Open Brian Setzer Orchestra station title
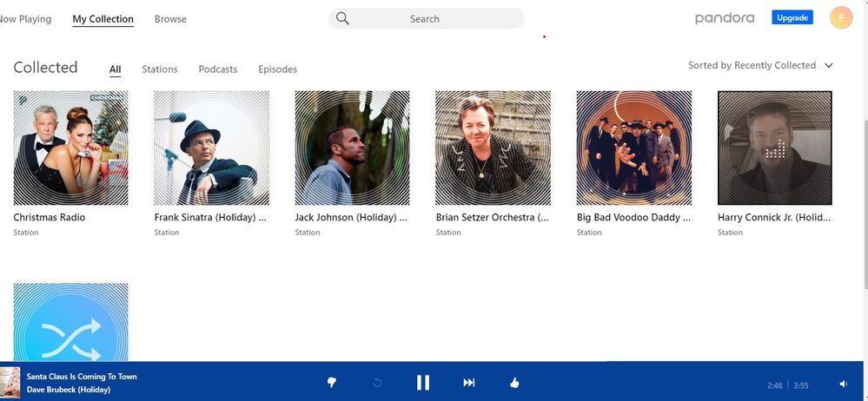The width and height of the screenshot is (868, 401). pos(492,217)
